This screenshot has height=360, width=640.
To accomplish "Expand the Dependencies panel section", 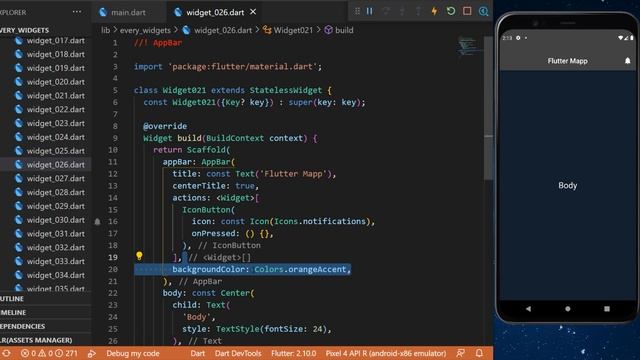I will [45, 327].
